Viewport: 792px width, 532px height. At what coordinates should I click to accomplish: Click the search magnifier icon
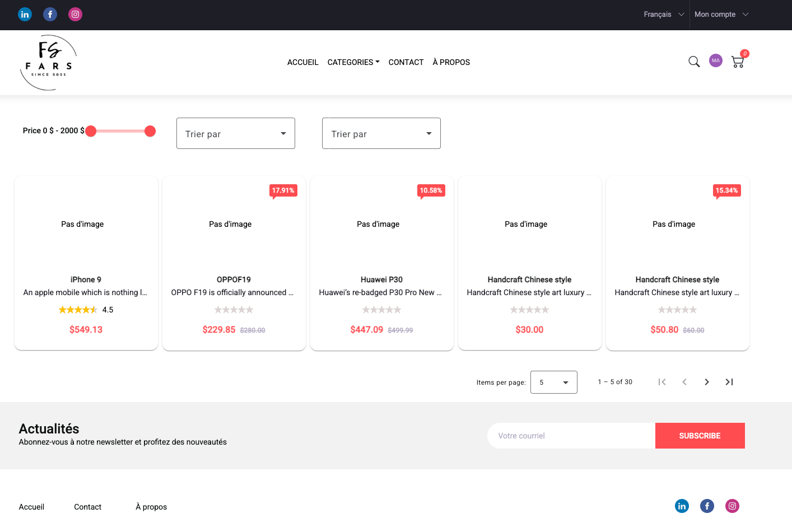coord(694,62)
